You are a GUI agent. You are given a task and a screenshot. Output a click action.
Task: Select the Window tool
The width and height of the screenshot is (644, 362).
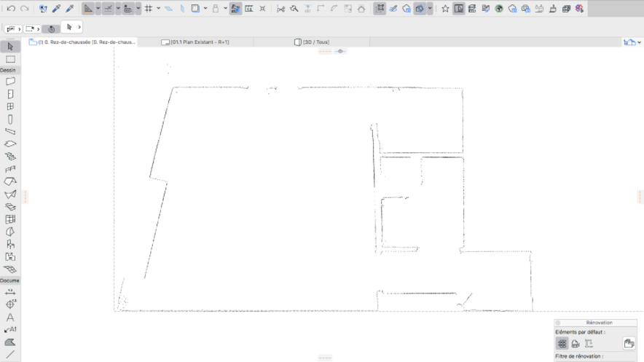coord(10,107)
